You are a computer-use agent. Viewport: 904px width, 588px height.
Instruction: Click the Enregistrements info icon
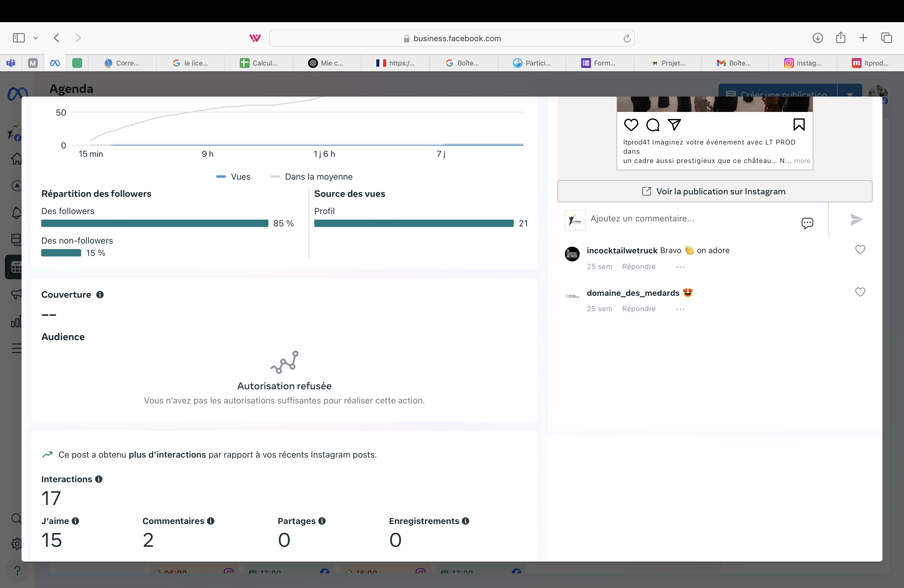465,521
